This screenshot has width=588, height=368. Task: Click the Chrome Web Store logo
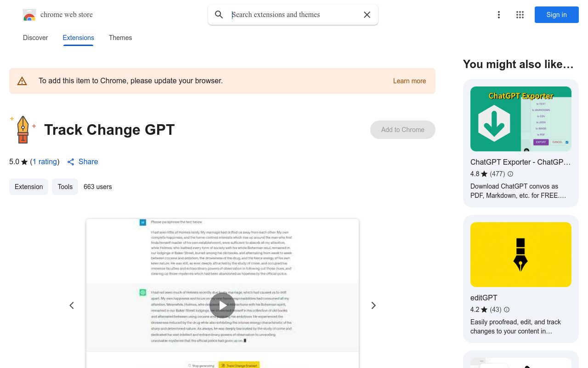(29, 15)
